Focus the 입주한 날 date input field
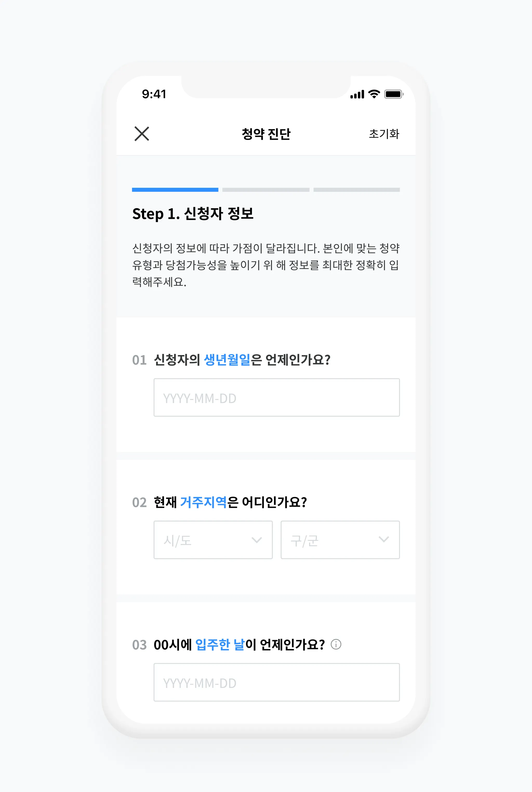Viewport: 532px width, 792px height. click(x=276, y=682)
